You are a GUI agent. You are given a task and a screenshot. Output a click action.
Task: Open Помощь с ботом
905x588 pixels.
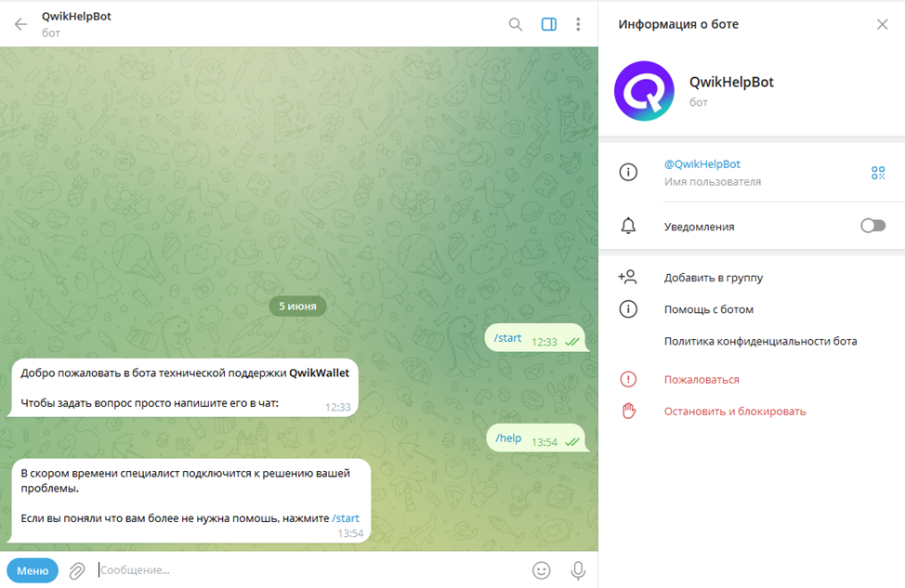click(709, 309)
